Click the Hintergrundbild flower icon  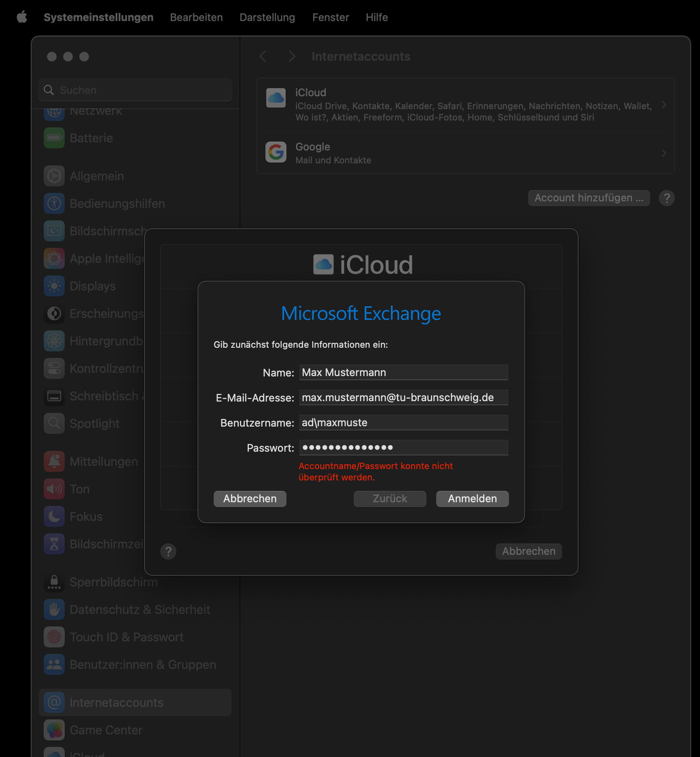pyautogui.click(x=54, y=341)
